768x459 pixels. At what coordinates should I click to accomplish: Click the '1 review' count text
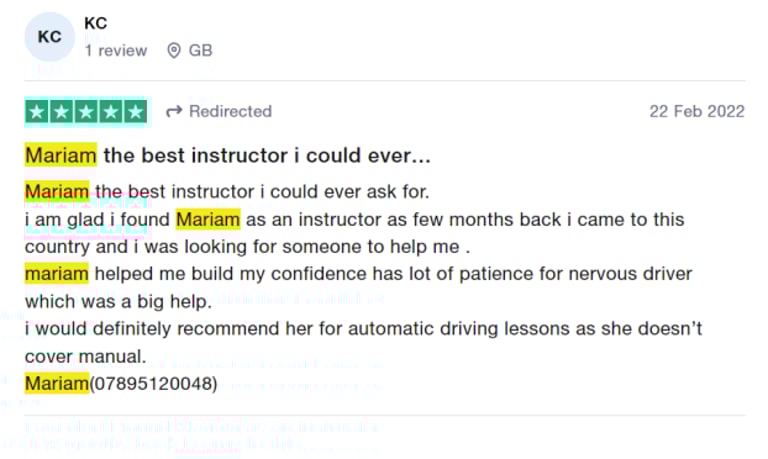click(116, 50)
